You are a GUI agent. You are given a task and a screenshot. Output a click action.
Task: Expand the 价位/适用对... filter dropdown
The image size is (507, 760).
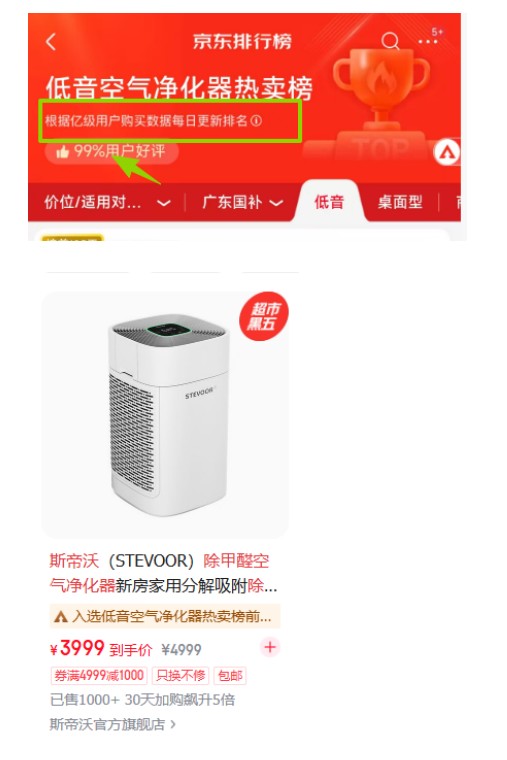tap(108, 202)
